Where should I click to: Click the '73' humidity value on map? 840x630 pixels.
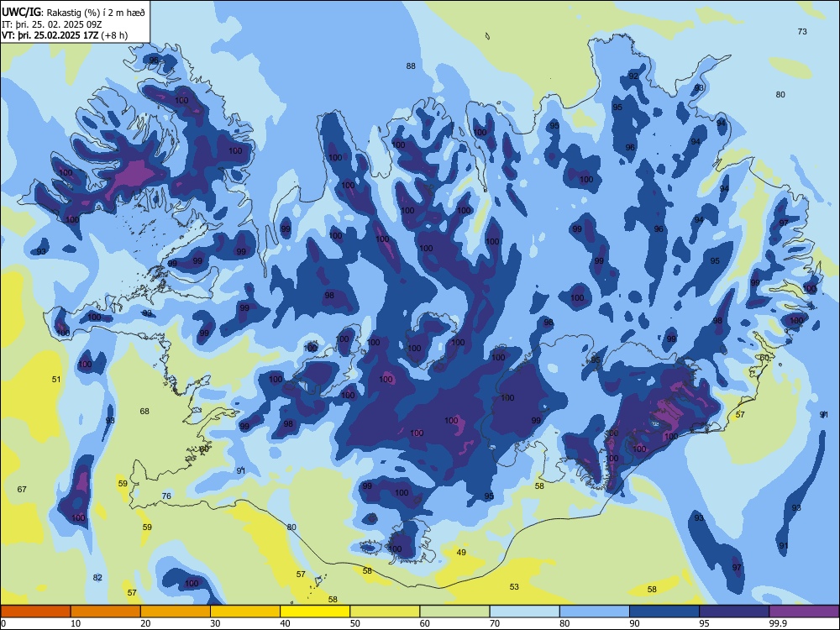802,32
